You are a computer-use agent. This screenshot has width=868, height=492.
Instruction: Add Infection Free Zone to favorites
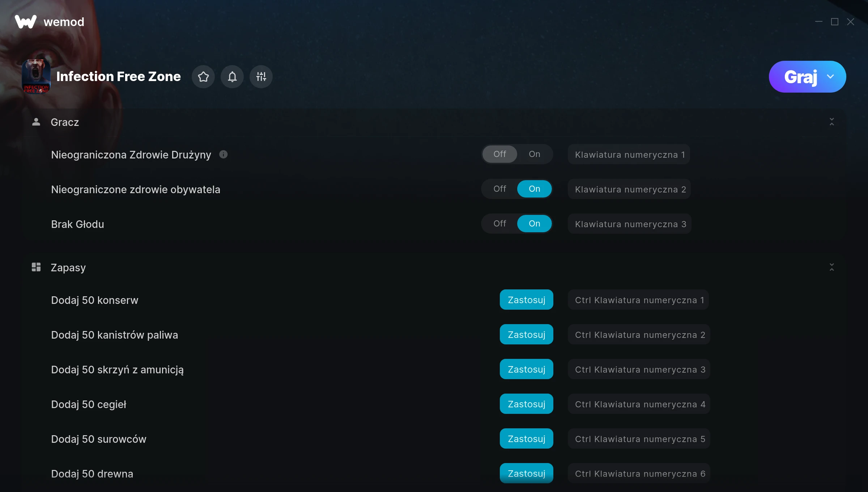click(x=203, y=77)
